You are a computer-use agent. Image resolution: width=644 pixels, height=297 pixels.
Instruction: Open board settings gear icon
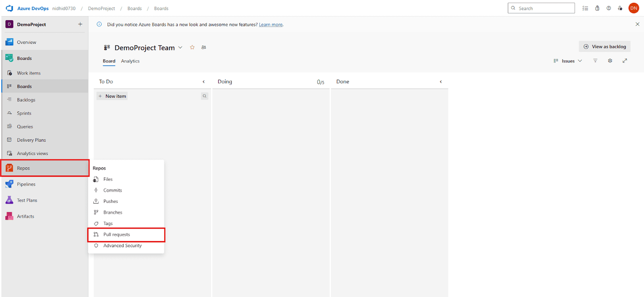tap(610, 61)
